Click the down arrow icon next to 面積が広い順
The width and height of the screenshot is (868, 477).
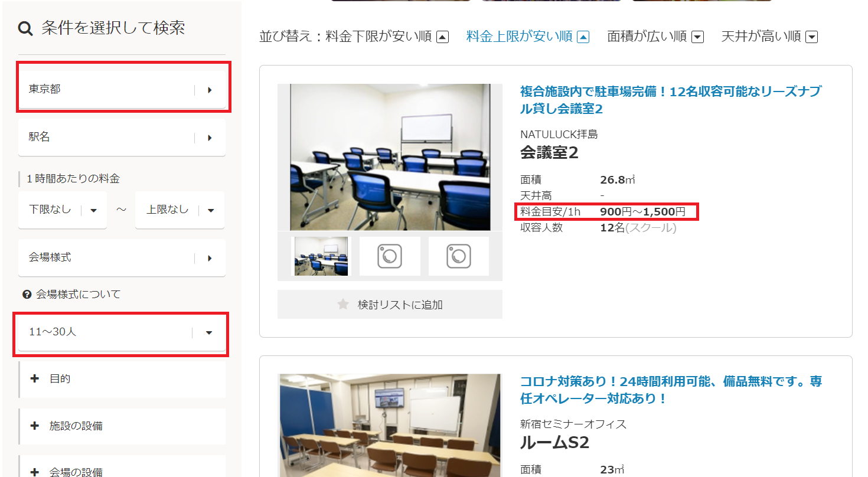pyautogui.click(x=697, y=37)
